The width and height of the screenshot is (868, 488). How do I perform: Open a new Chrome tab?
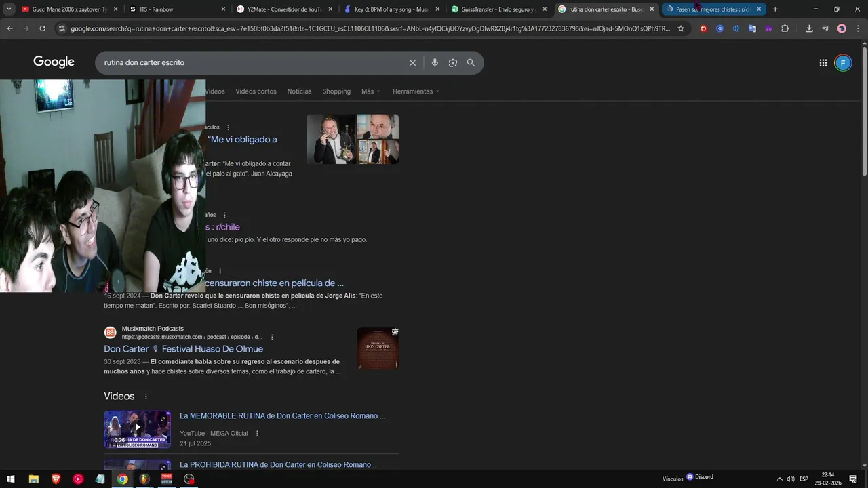pos(775,9)
